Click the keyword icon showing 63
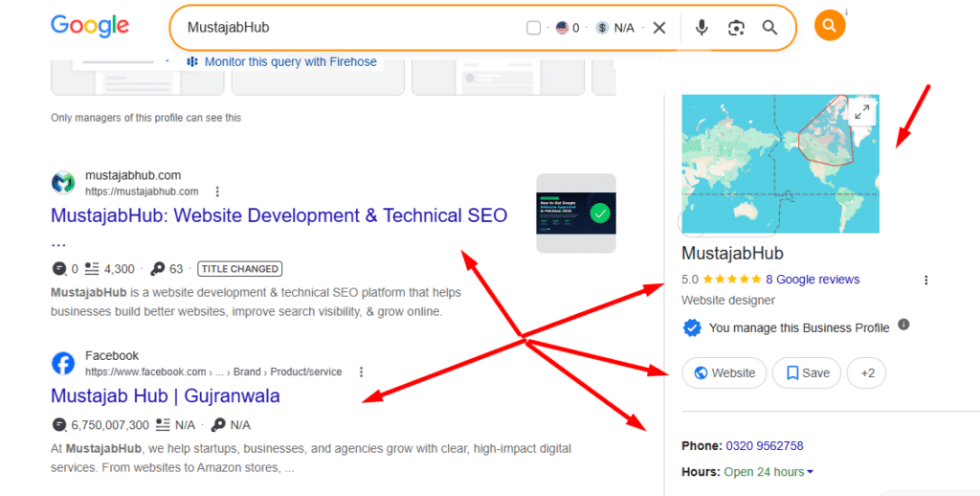 158,269
